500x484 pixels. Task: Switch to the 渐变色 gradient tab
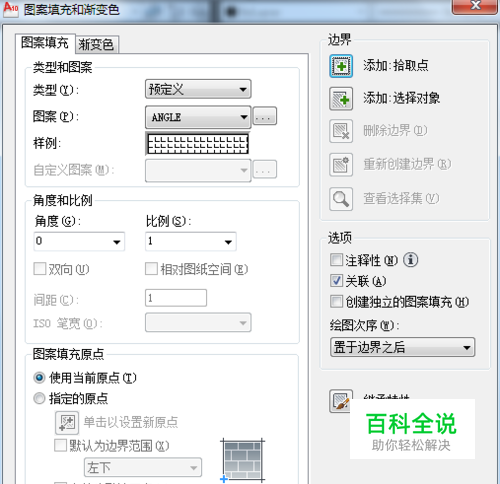click(x=97, y=45)
